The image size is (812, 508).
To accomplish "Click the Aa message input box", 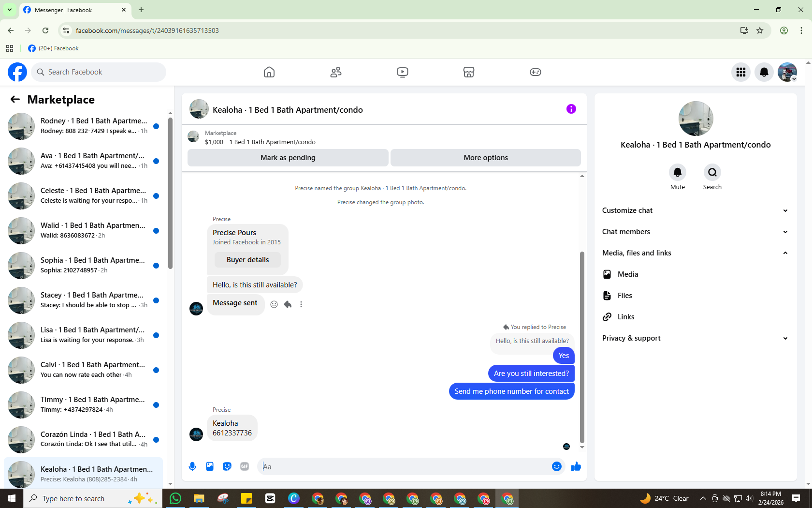I will coord(404,466).
